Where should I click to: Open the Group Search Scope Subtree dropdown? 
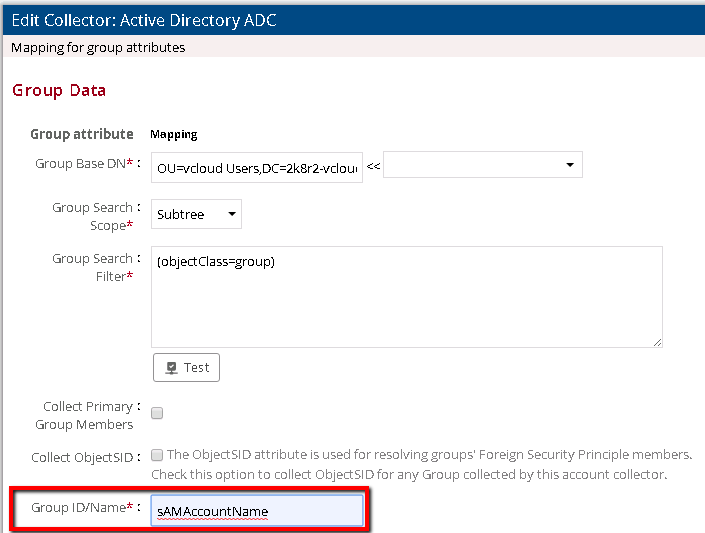[197, 214]
